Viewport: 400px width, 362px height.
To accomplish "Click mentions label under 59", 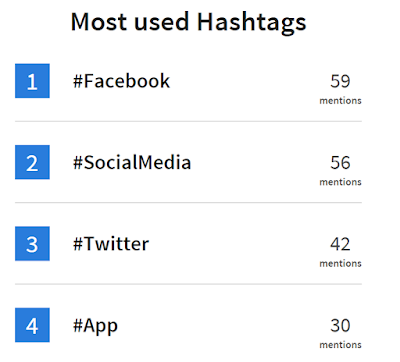I will [340, 101].
